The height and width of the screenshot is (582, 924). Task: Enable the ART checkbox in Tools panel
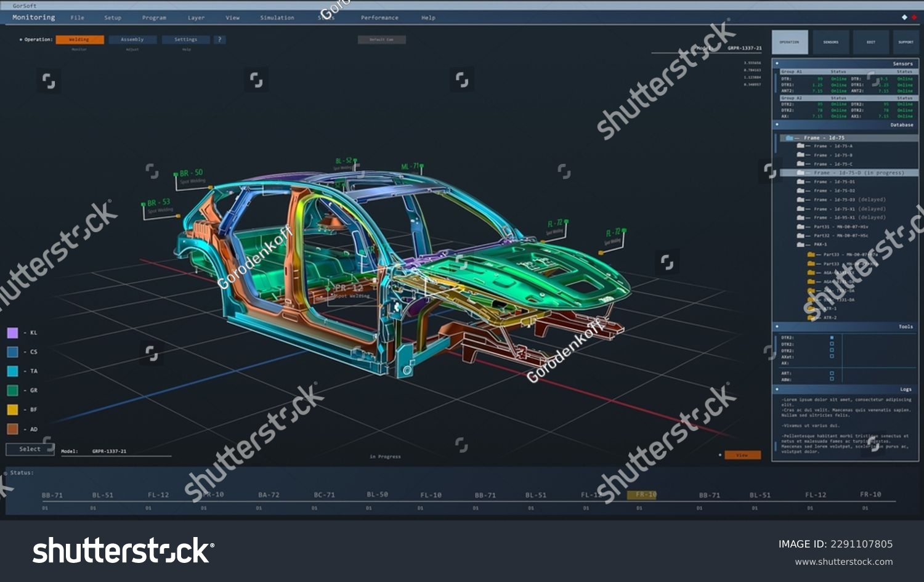tap(832, 373)
